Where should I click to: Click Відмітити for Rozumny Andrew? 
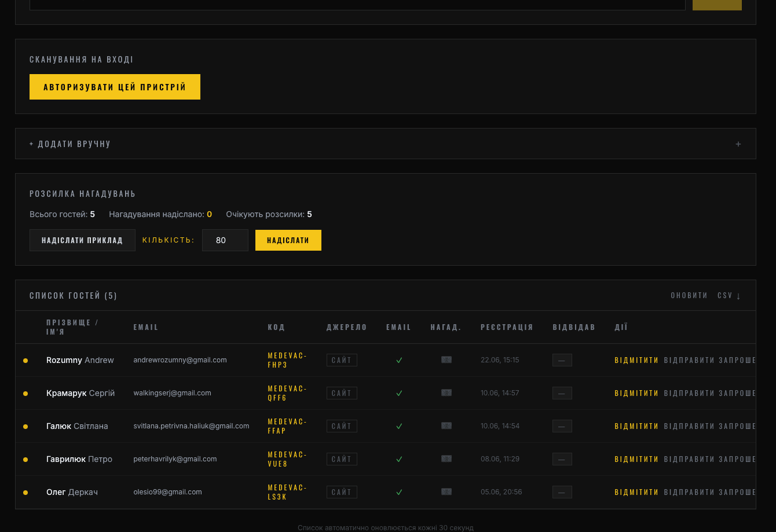click(636, 360)
